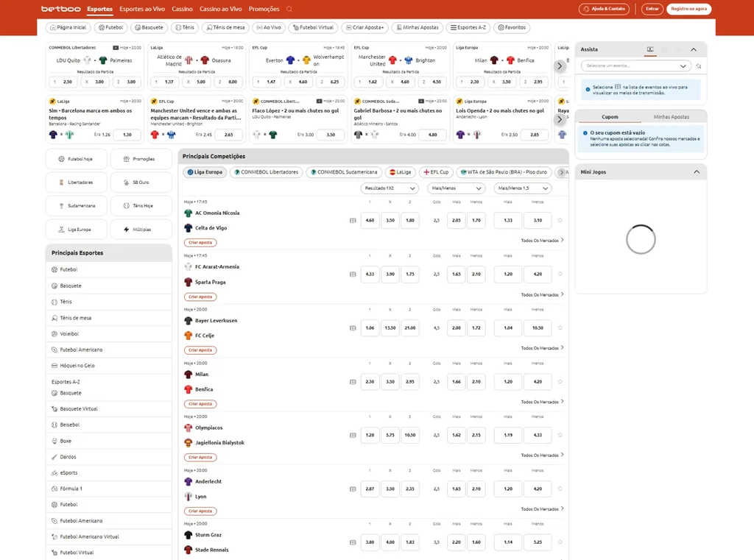Star the Anderlecht vs Lyon match

tap(560, 489)
